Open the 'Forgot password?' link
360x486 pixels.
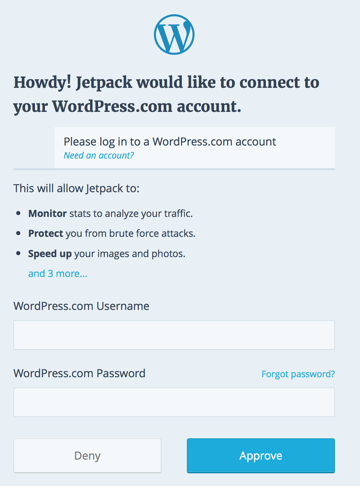pyautogui.click(x=298, y=374)
